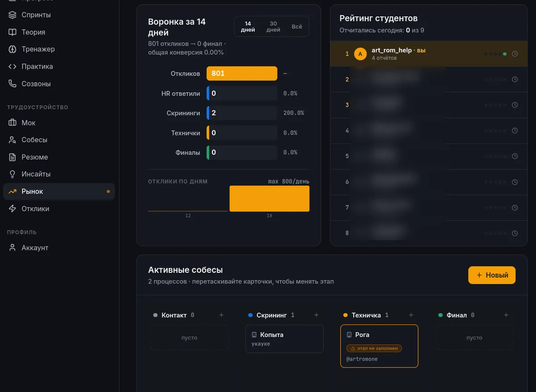Click the art_rom_help username in rating
Viewport: 536px width, 392px height.
tap(392, 50)
